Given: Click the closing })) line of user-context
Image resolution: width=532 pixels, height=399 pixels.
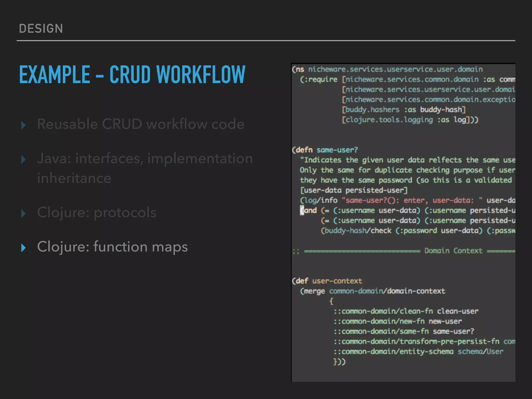Looking at the screenshot, I should [x=340, y=362].
